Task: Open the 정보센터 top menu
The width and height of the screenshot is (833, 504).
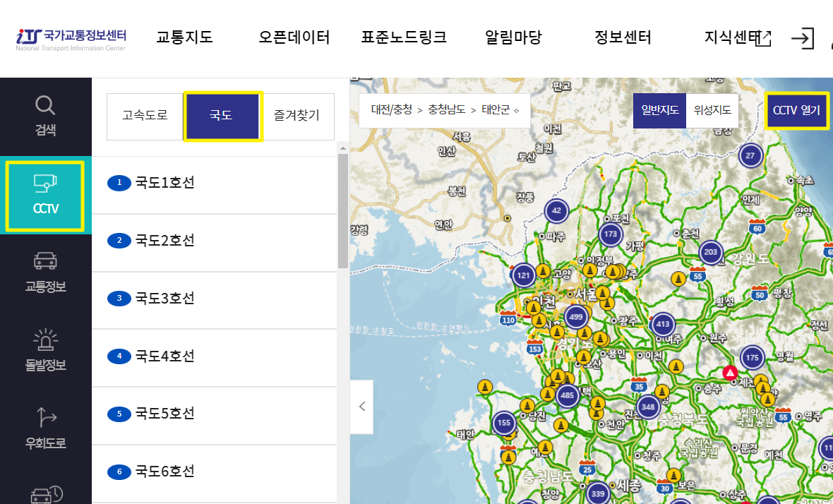Action: tap(623, 37)
